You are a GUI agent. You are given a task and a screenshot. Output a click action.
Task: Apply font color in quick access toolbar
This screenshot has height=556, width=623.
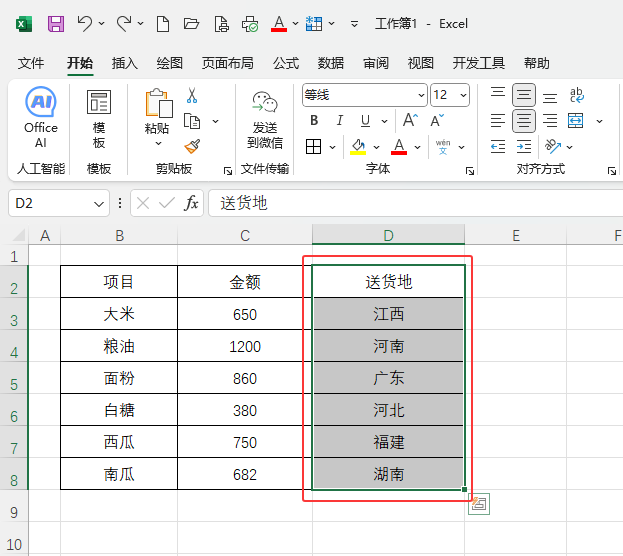(279, 24)
